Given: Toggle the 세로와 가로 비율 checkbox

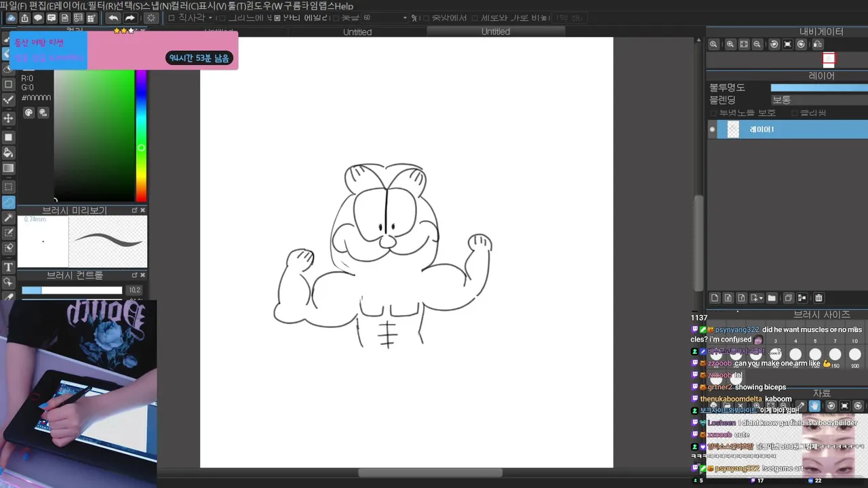Looking at the screenshot, I should (475, 18).
